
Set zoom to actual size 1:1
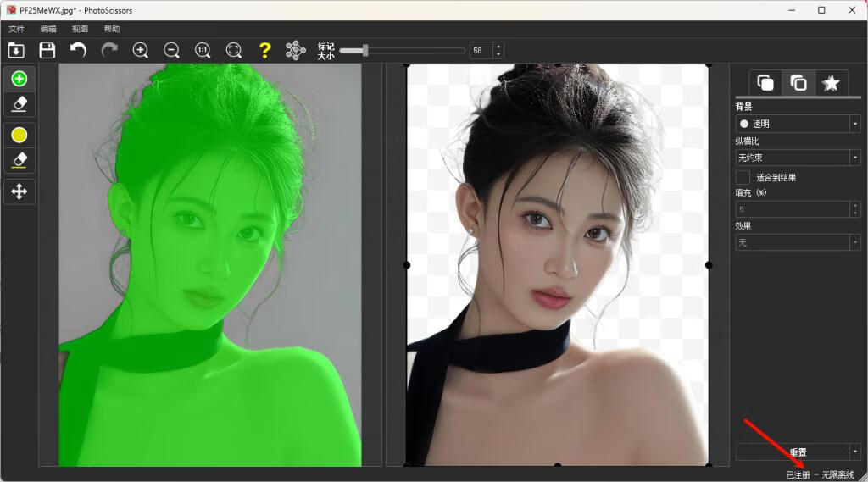coord(203,50)
